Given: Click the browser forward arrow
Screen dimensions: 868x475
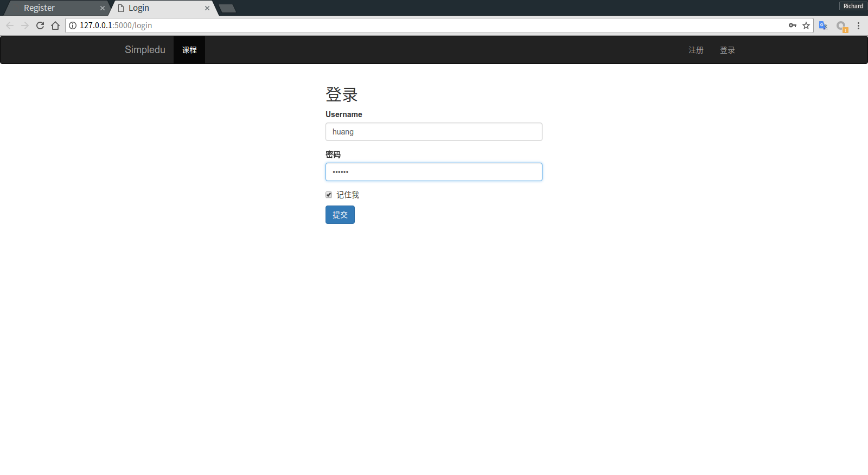Looking at the screenshot, I should tap(25, 25).
